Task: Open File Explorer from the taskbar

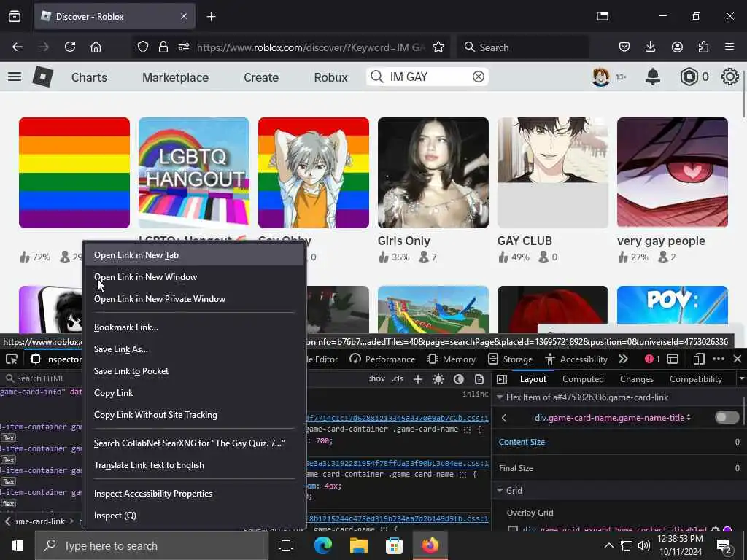Action: (358, 545)
